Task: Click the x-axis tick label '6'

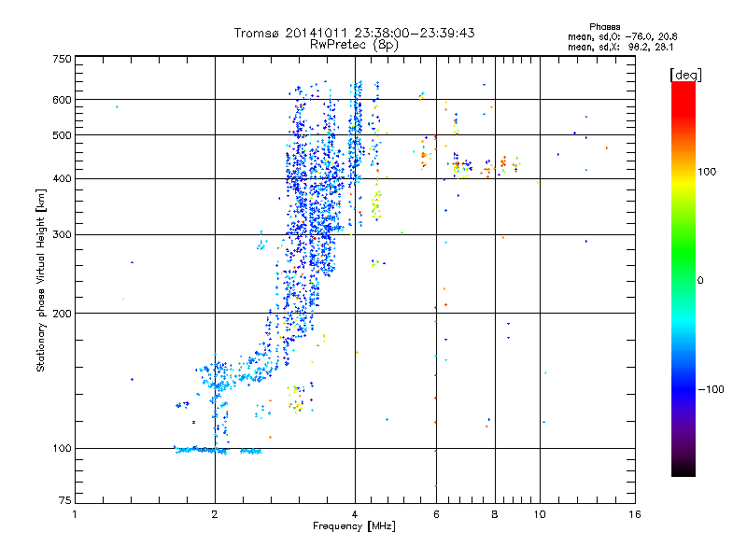Action: point(436,514)
